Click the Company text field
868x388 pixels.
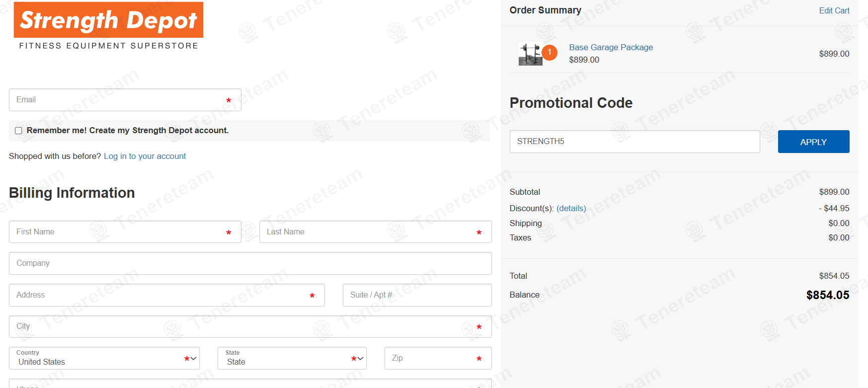(x=250, y=263)
